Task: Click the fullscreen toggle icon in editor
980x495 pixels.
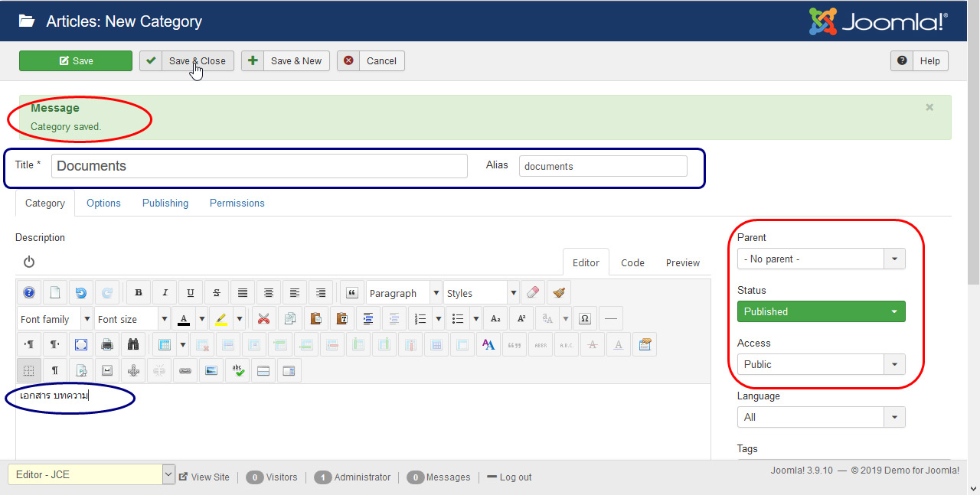Action: click(80, 344)
